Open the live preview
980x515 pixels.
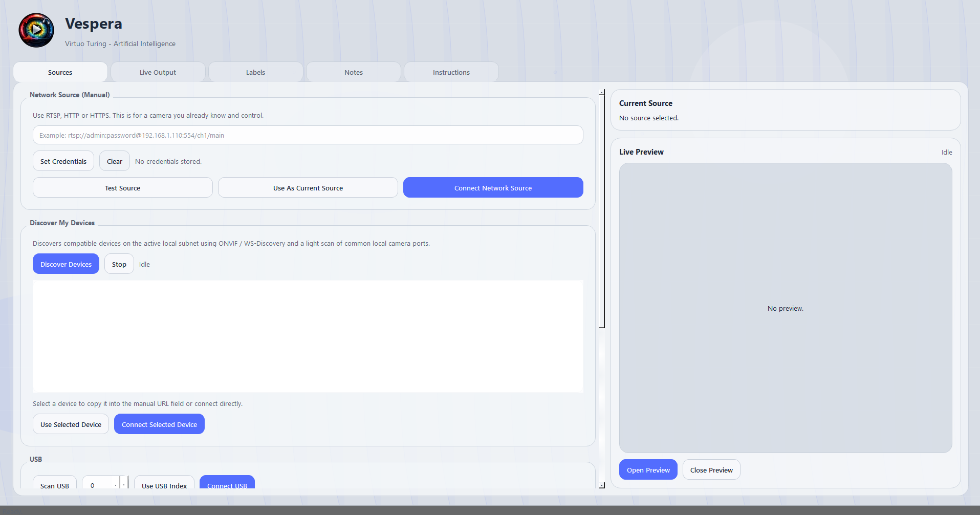(648, 469)
